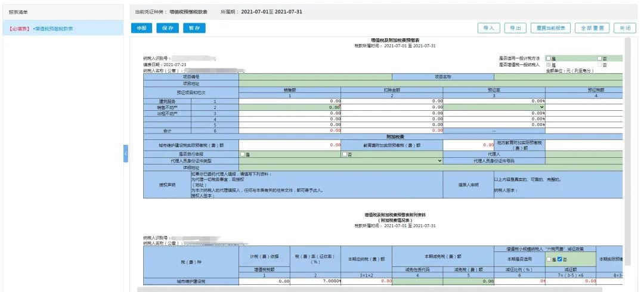Viewport: 644px width, 292px height.
Task: Click 销售额 field in row 5
Action: (290, 125)
